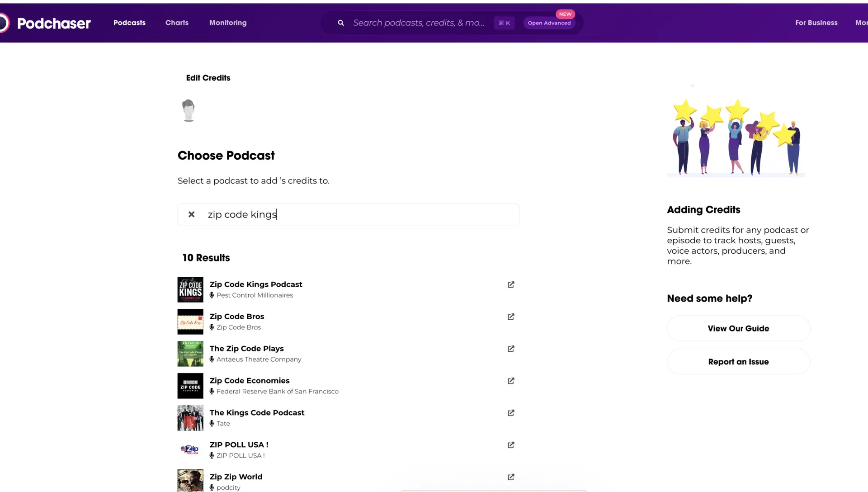Screen dimensions: 868x492
Task: Click the microphone icon beside Pest Control Millionaires
Action: pos(212,295)
